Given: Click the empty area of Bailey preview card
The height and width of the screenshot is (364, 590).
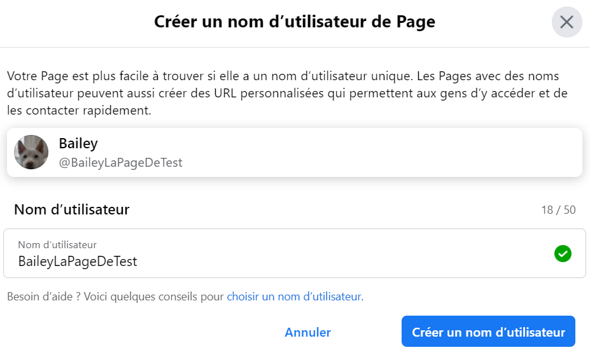Looking at the screenshot, I should (382, 153).
